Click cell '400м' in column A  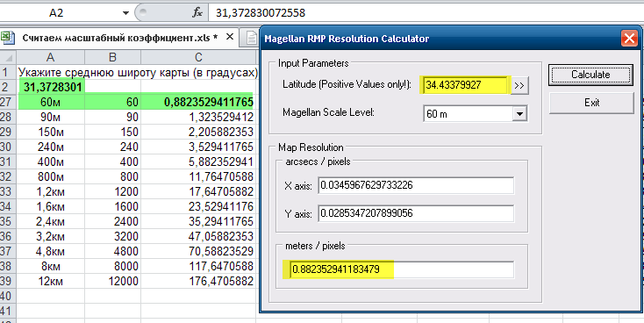pyautogui.click(x=51, y=161)
